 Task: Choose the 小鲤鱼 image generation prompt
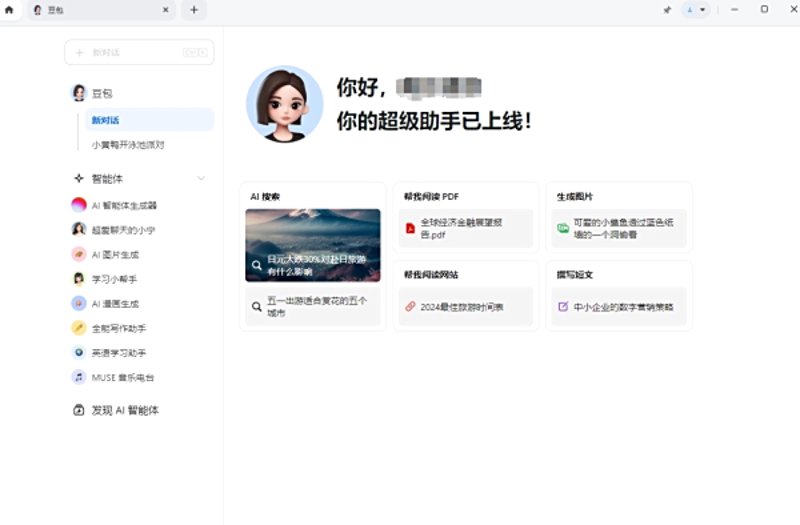[x=619, y=229]
